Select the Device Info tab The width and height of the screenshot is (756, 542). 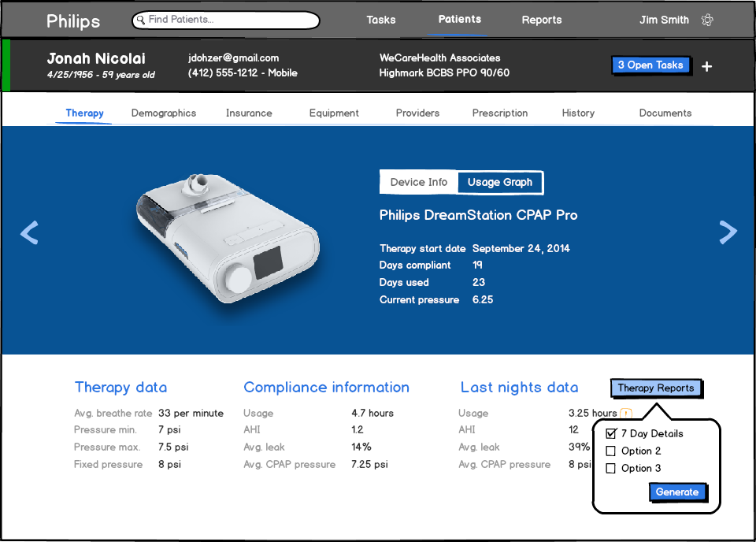point(418,182)
